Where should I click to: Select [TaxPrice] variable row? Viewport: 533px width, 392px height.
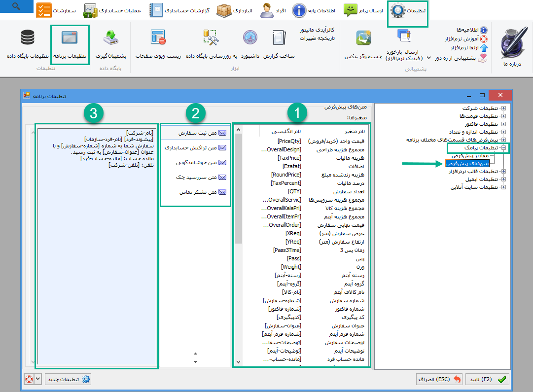pyautogui.click(x=306, y=158)
